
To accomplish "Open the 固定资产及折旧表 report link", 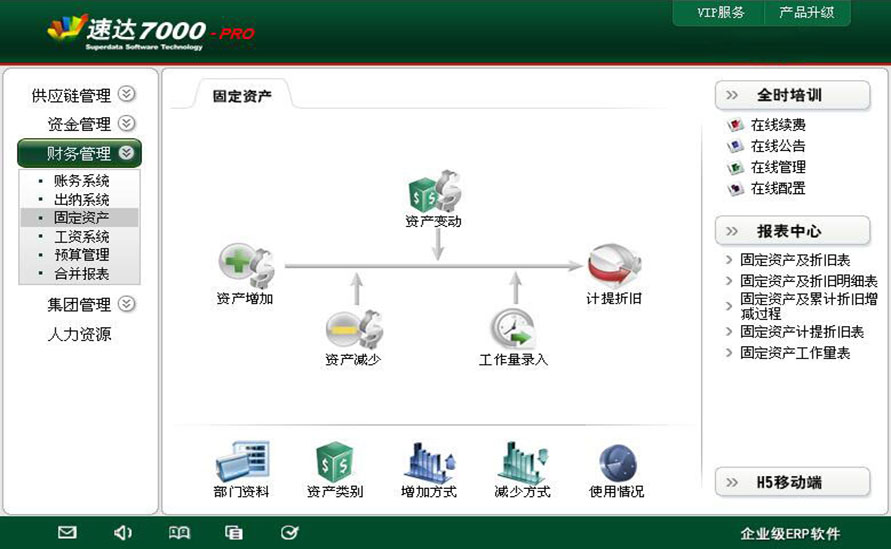I will pyautogui.click(x=794, y=260).
